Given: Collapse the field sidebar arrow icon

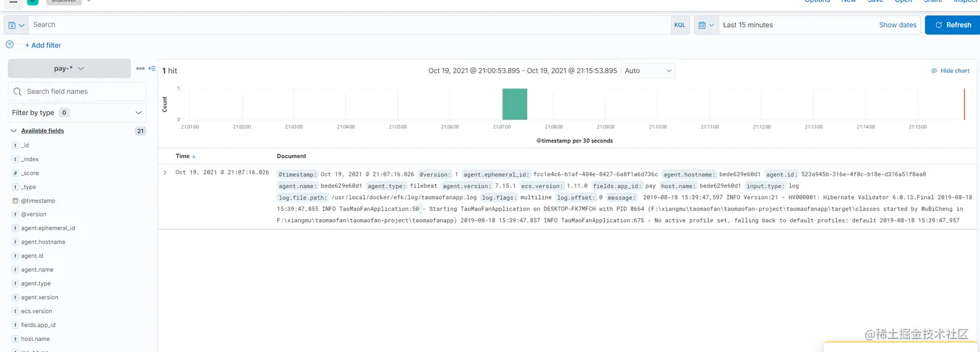Looking at the screenshot, I should pyautogui.click(x=152, y=68).
